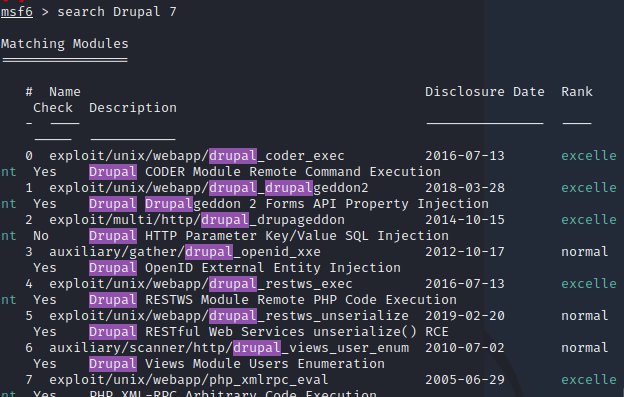Click the date 2010-07-02
The width and height of the screenshot is (624, 397).
[x=465, y=348]
